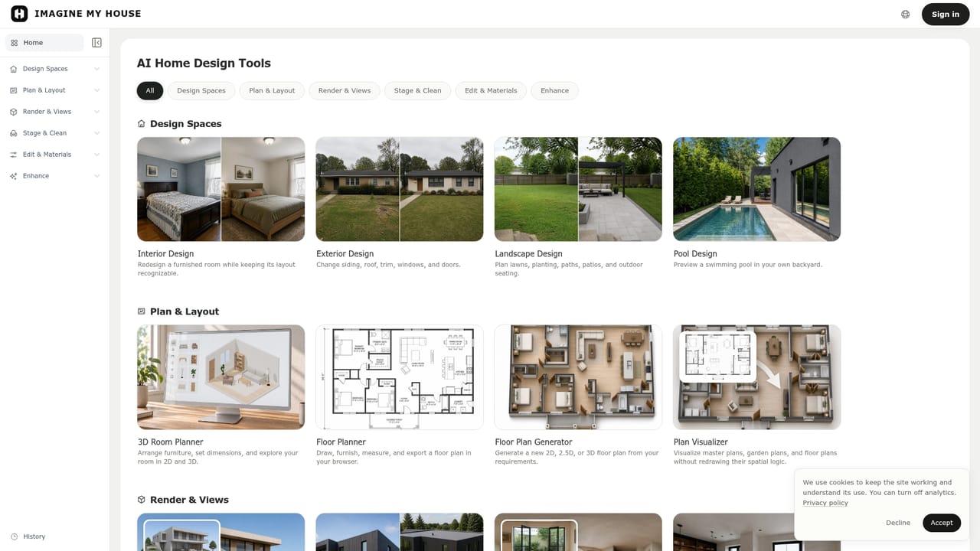This screenshot has height=551, width=980.
Task: Click the IMAGINE MY HOUSE brand name
Action: [88, 14]
